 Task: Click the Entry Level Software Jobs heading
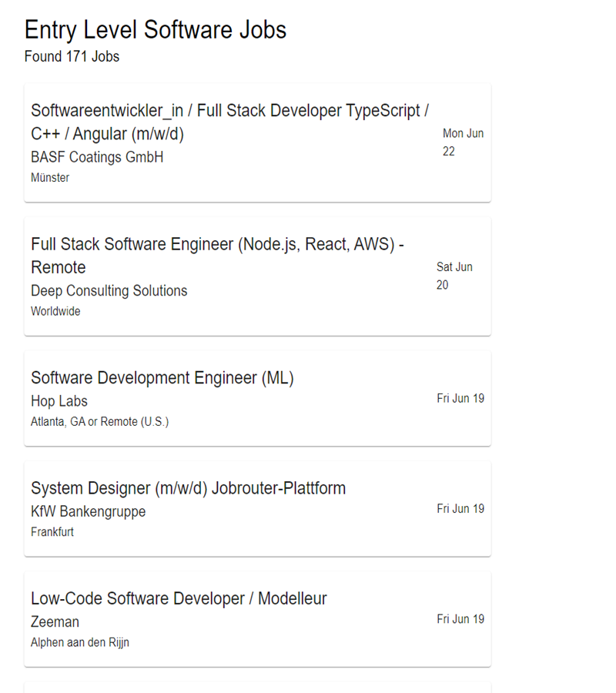pyautogui.click(x=155, y=29)
